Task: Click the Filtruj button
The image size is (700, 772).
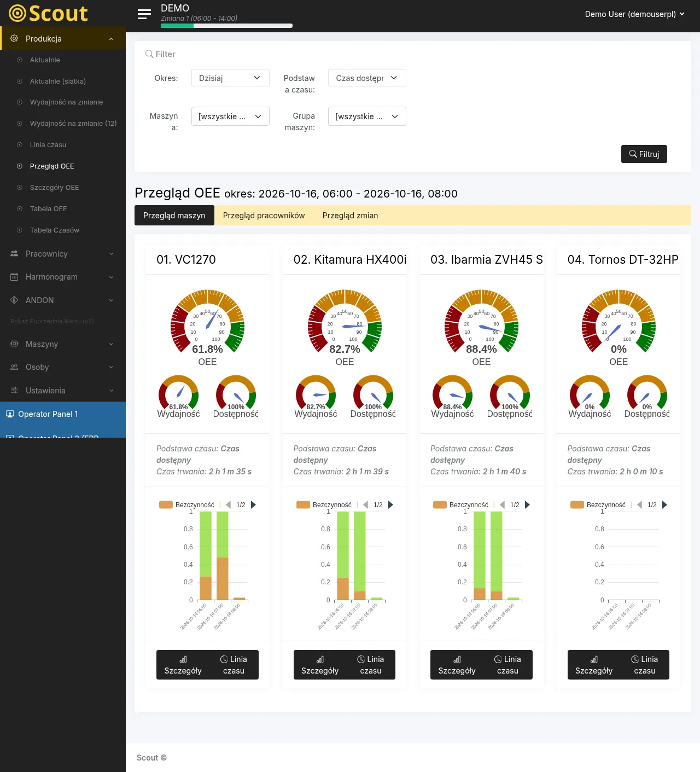Action: [644, 154]
